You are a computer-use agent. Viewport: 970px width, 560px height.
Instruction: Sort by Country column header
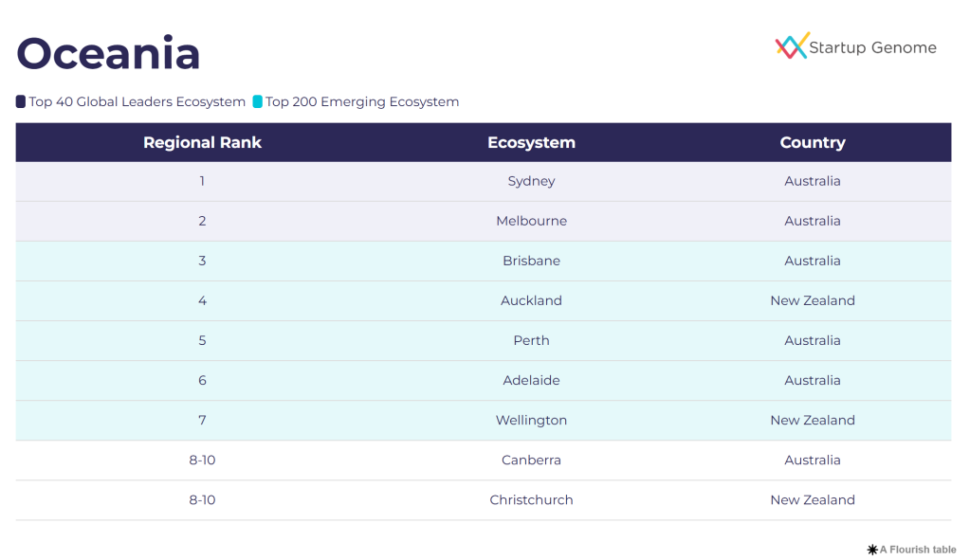(x=813, y=143)
